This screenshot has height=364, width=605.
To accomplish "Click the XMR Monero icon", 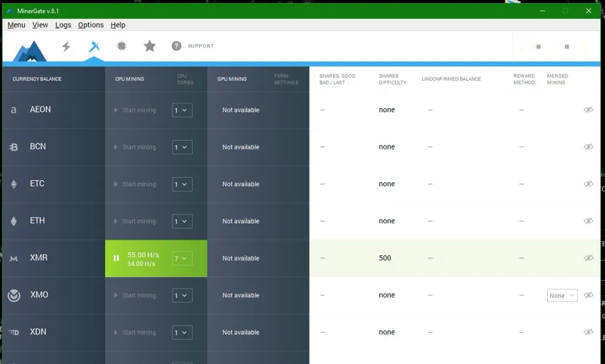I will [14, 258].
